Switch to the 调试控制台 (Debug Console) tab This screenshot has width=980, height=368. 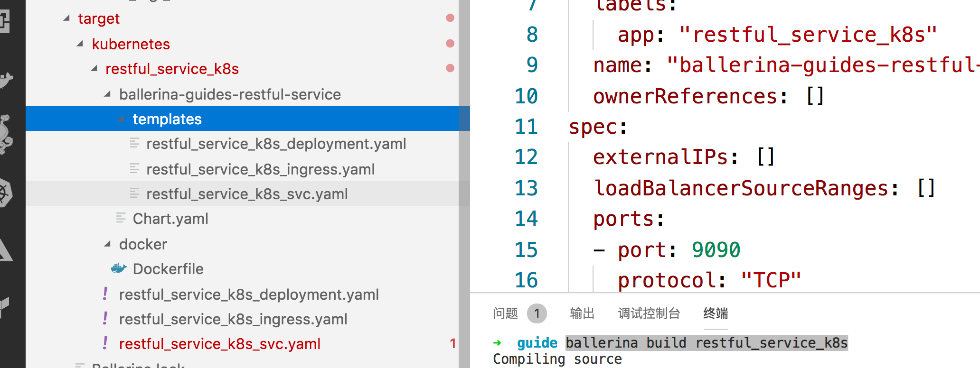pos(649,313)
